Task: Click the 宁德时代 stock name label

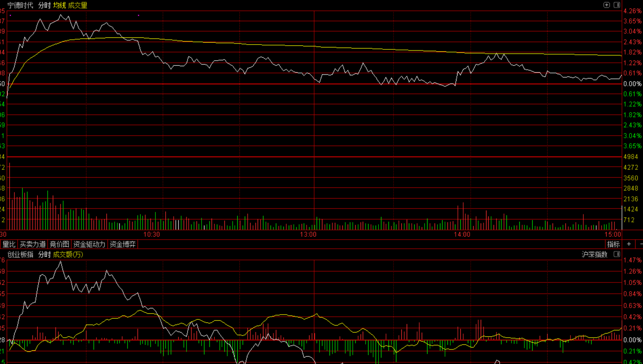Action: (x=20, y=5)
